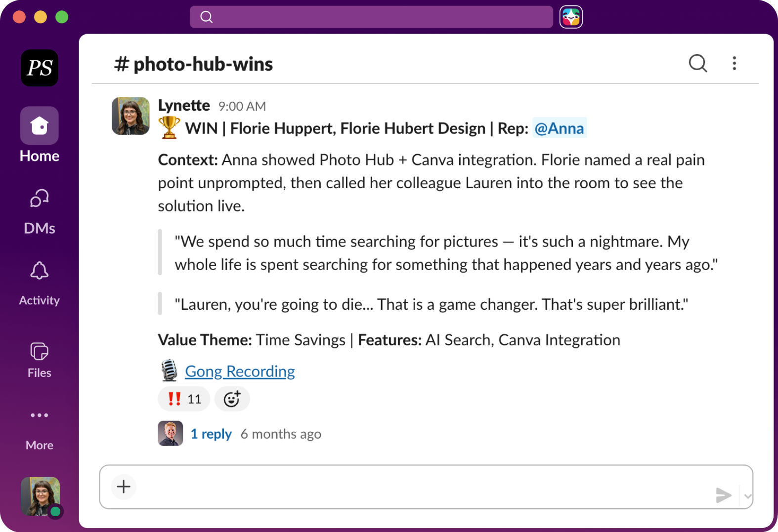Click the replier's avatar beside 1 reply
The height and width of the screenshot is (532, 778).
(171, 433)
